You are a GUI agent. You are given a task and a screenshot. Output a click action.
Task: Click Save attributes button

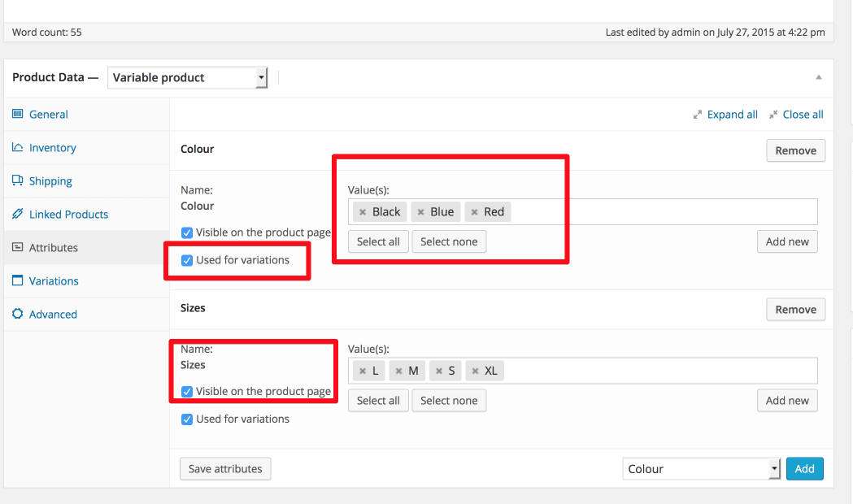click(x=225, y=469)
